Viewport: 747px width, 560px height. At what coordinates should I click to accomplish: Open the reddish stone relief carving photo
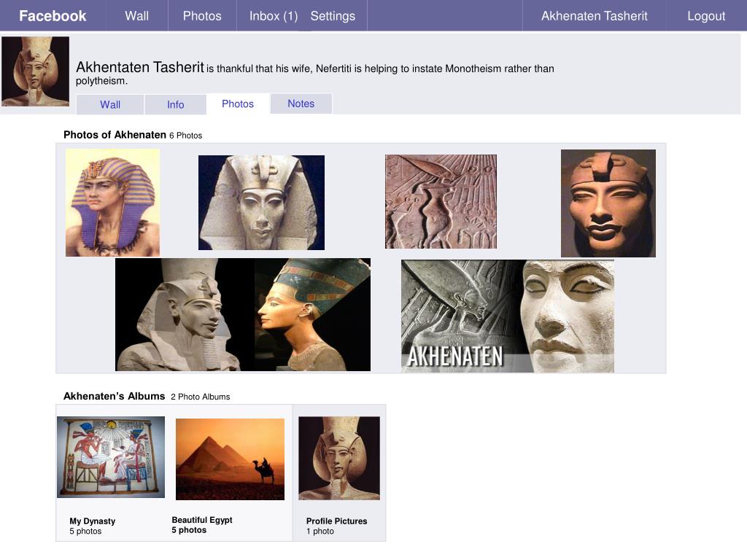point(441,201)
